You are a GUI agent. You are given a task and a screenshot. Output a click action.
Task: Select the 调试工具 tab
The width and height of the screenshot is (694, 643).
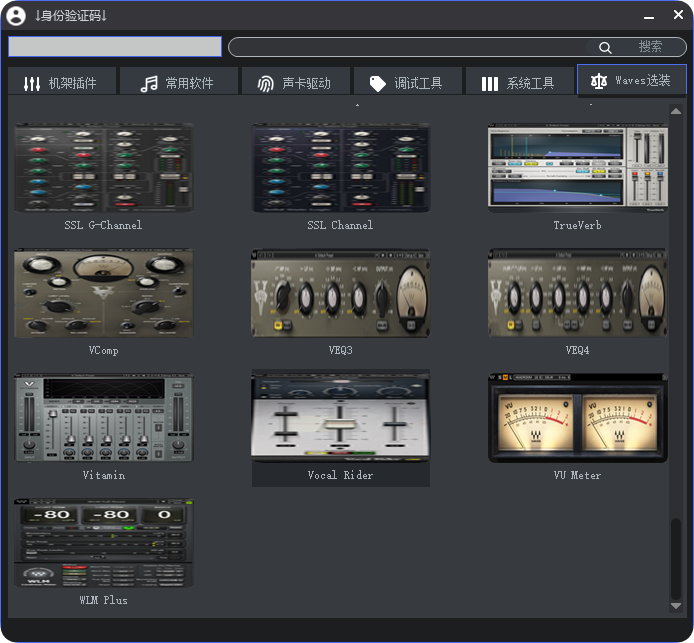click(408, 81)
